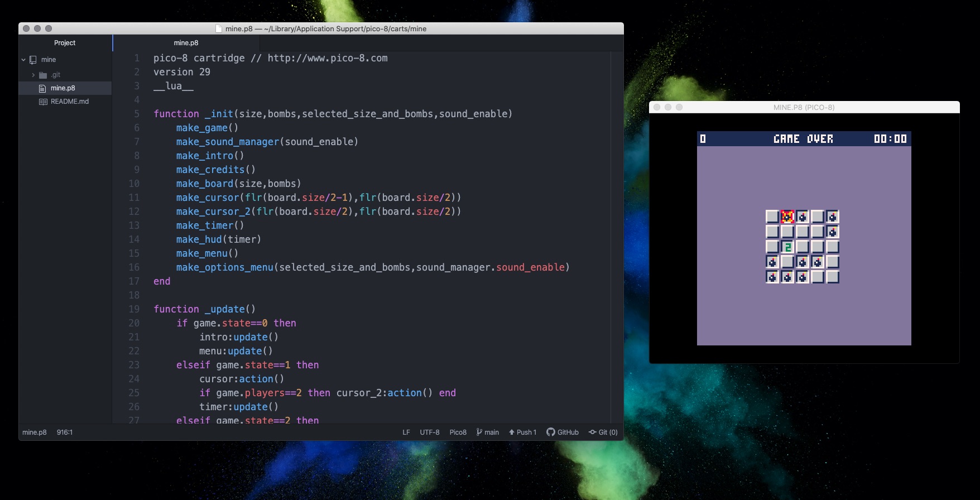Click the document icon in Atom's title bar
The width and height of the screenshot is (980, 500).
pos(219,28)
